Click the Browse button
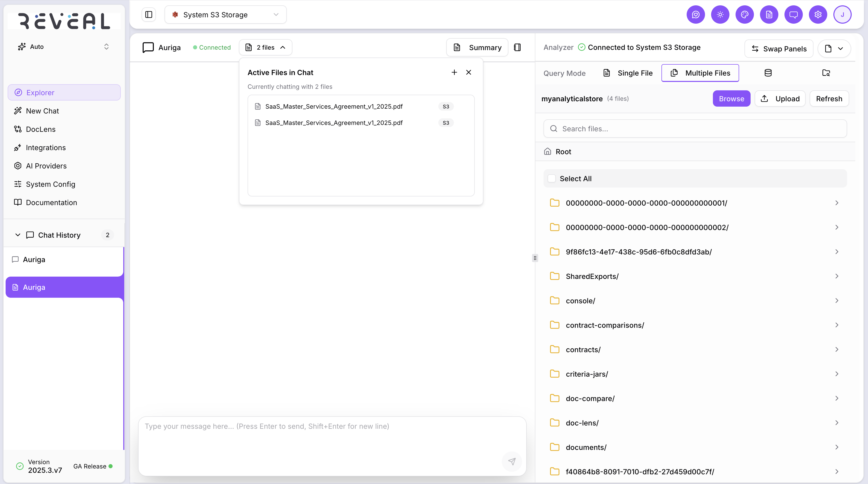868x484 pixels. [x=731, y=99]
